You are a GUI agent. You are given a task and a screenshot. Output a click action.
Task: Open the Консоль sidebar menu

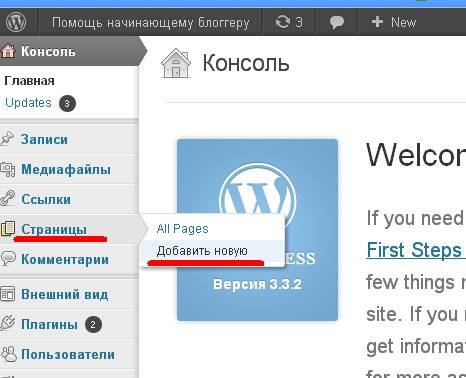click(48, 51)
